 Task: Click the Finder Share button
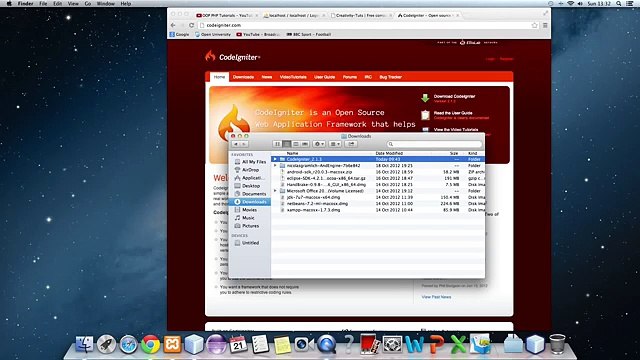[351, 144]
